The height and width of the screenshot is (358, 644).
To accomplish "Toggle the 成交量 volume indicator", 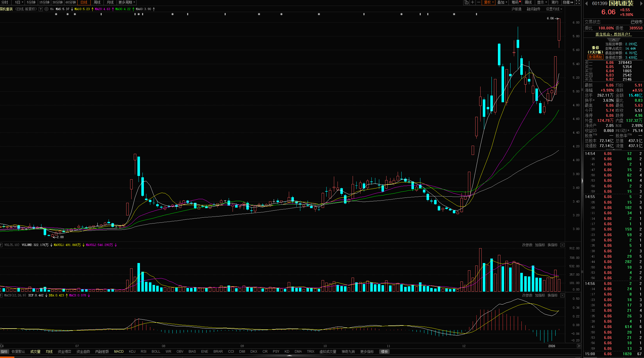I will click(35, 352).
